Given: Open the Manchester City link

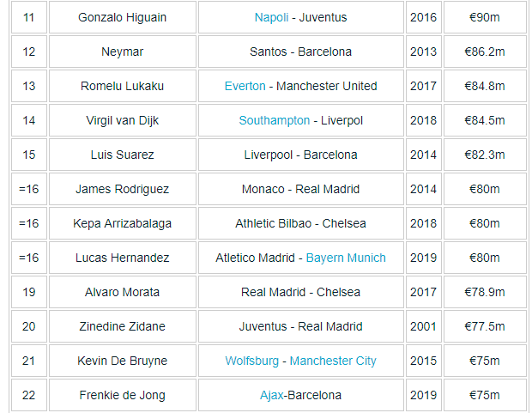Looking at the screenshot, I should tap(333, 361).
